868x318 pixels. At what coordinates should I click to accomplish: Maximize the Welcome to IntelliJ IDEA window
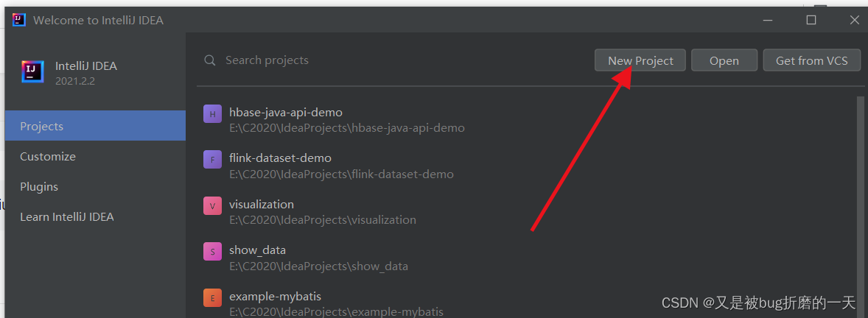coord(811,20)
